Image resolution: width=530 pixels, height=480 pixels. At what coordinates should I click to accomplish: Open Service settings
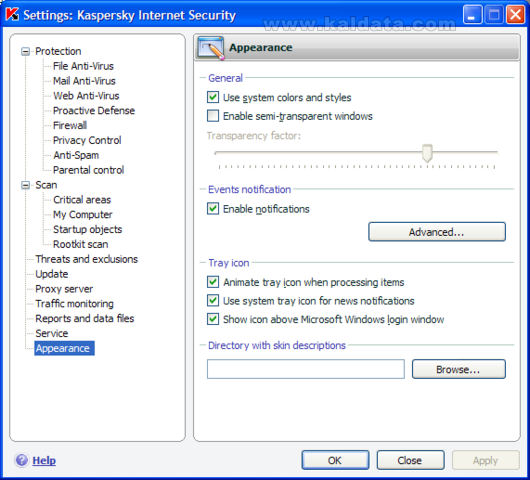(52, 334)
